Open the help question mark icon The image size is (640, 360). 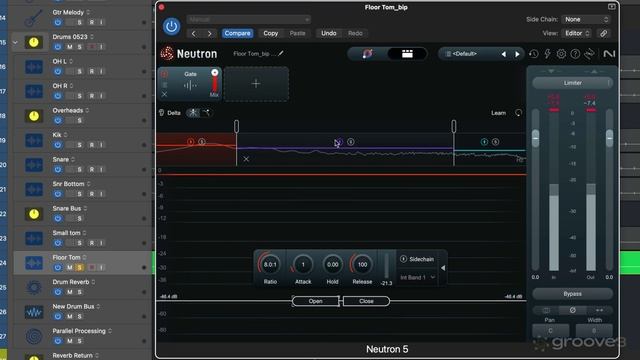pos(575,54)
